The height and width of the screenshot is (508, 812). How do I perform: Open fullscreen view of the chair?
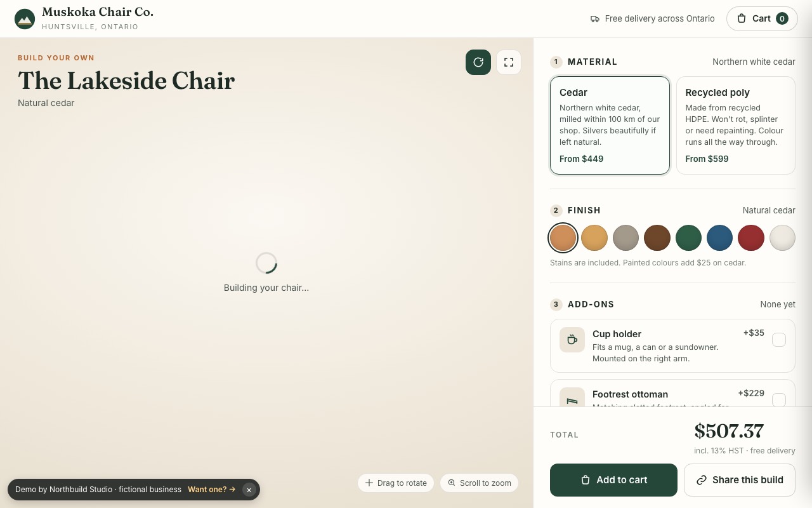coord(509,62)
